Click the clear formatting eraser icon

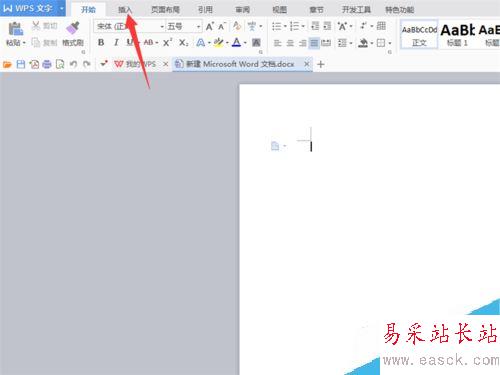point(237,26)
